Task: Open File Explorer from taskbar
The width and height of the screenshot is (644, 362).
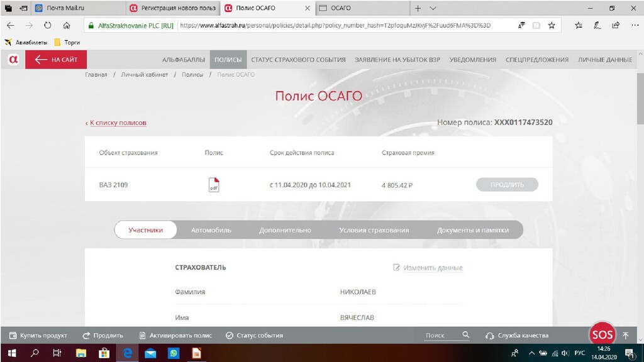Action: (x=81, y=353)
